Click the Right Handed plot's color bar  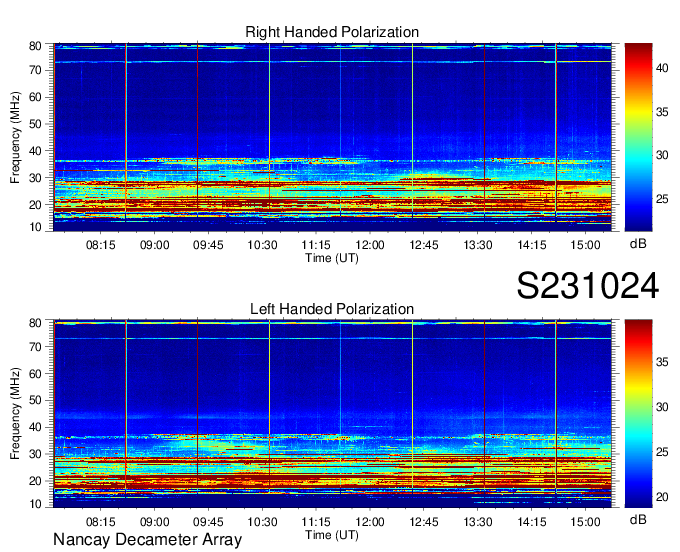[638, 137]
